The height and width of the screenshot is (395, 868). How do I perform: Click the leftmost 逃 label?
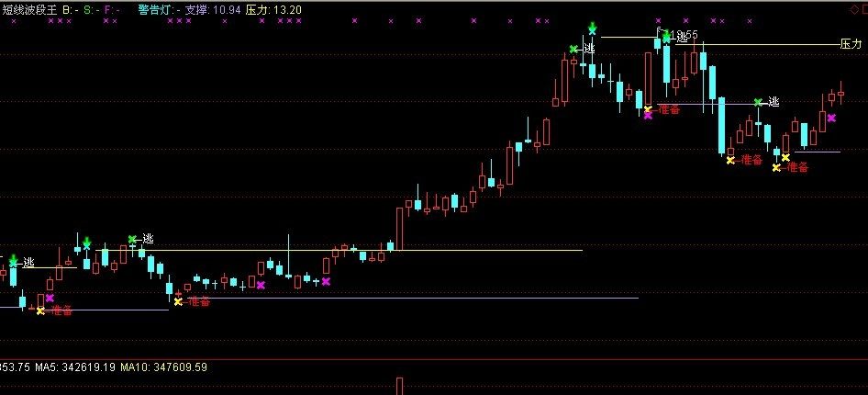tap(28, 263)
